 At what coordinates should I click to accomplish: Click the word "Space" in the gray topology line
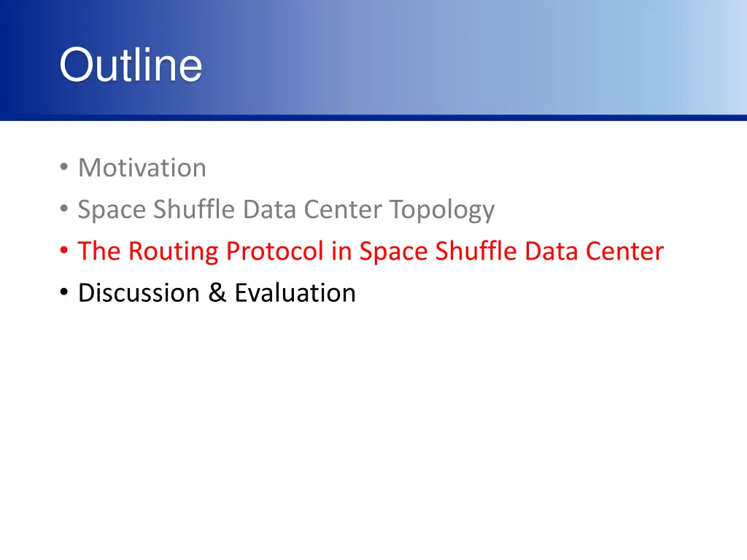[112, 210]
